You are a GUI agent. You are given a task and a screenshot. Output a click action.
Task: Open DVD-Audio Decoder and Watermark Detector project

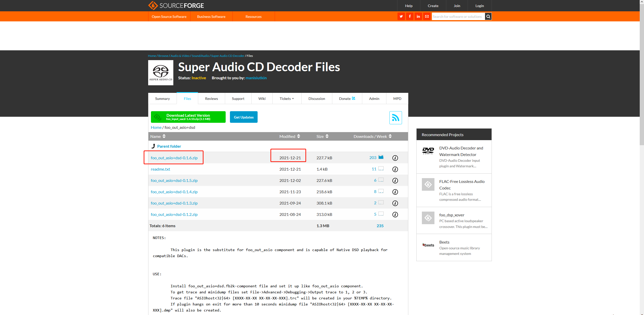point(461,151)
